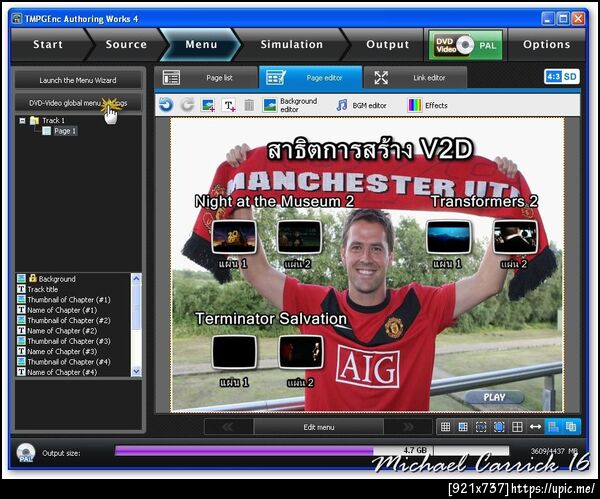Viewport: 600px width, 499px height.
Task: Switch to the Page list tab
Action: (207, 78)
